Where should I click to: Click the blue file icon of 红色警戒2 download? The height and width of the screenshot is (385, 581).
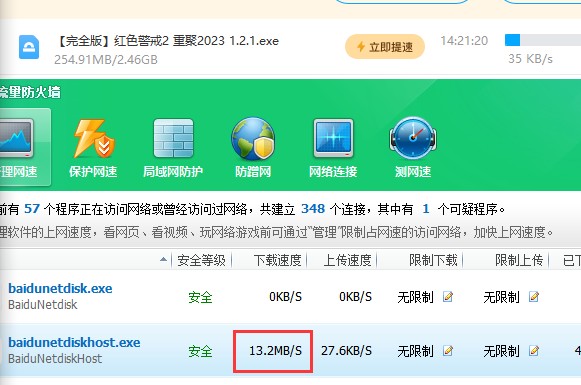29,47
